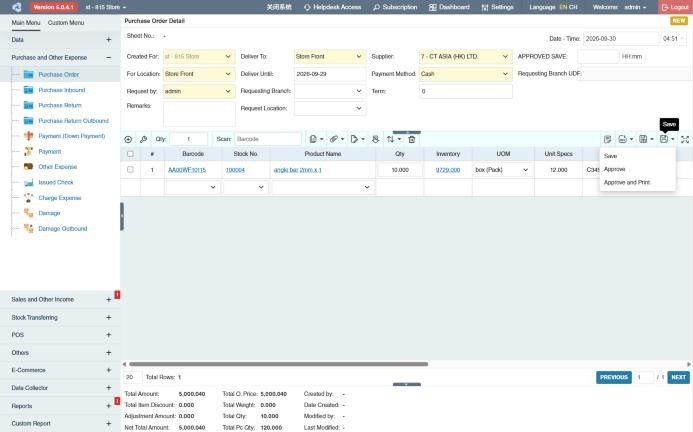Image resolution: width=693 pixels, height=432 pixels.
Task: Open Purchase Order in the sidebar
Action: pos(58,74)
